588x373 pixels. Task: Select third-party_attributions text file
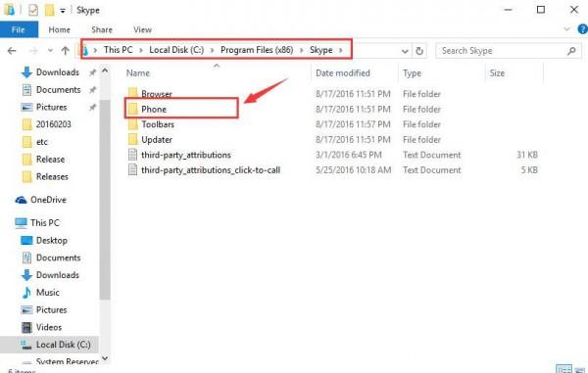pos(185,155)
